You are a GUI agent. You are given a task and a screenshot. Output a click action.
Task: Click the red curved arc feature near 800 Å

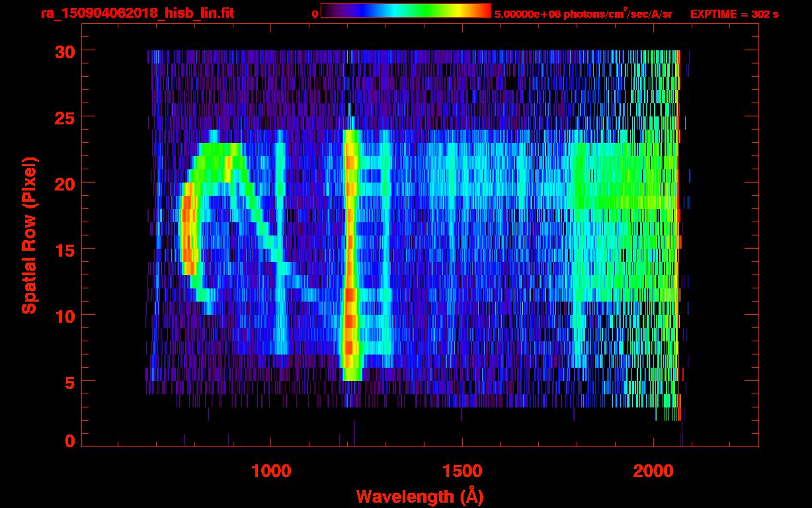click(188, 228)
